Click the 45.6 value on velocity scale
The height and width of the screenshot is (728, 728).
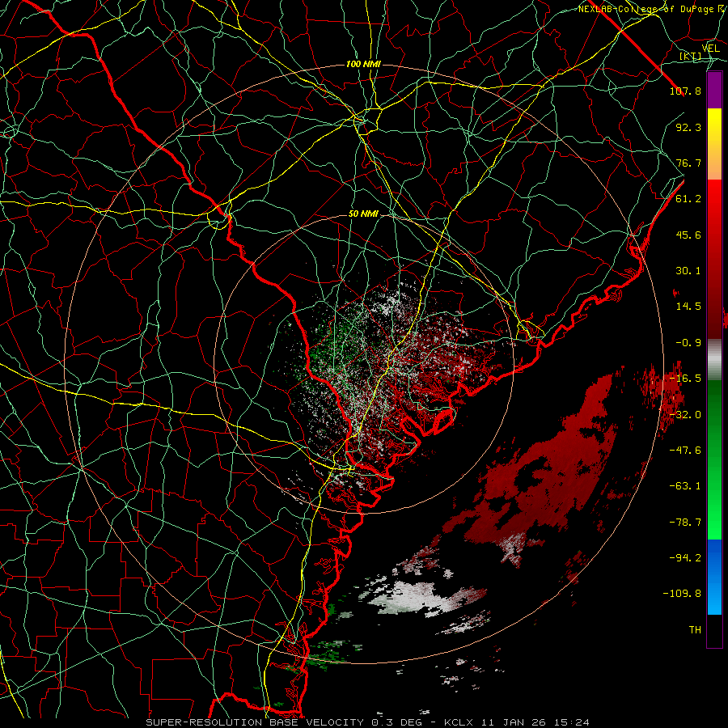(x=688, y=235)
